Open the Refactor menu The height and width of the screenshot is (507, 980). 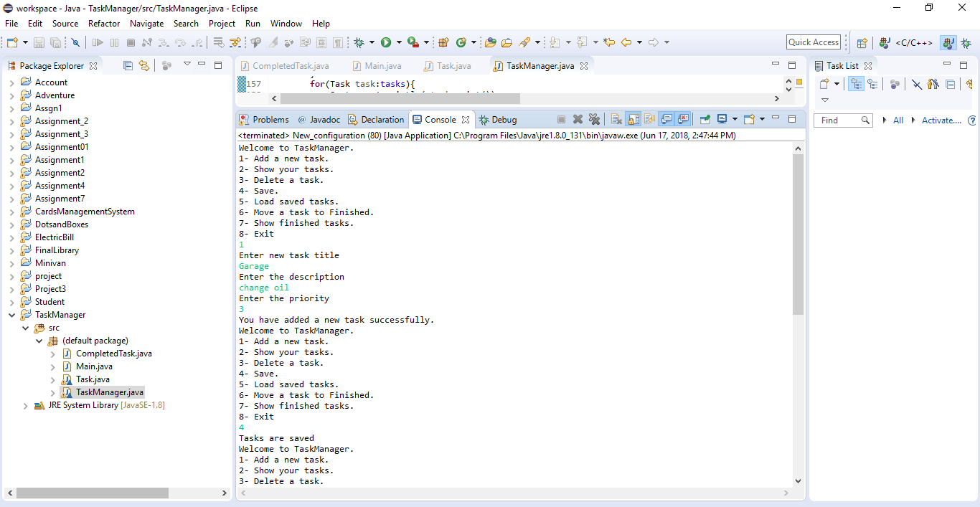click(x=104, y=23)
